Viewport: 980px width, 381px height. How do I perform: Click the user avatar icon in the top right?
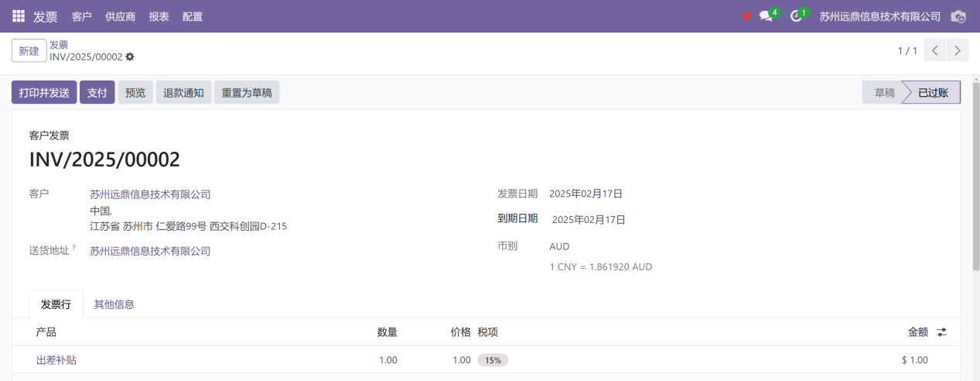[x=958, y=16]
